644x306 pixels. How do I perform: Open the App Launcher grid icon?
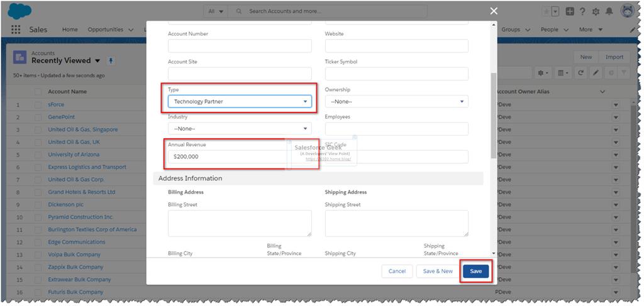click(16, 30)
